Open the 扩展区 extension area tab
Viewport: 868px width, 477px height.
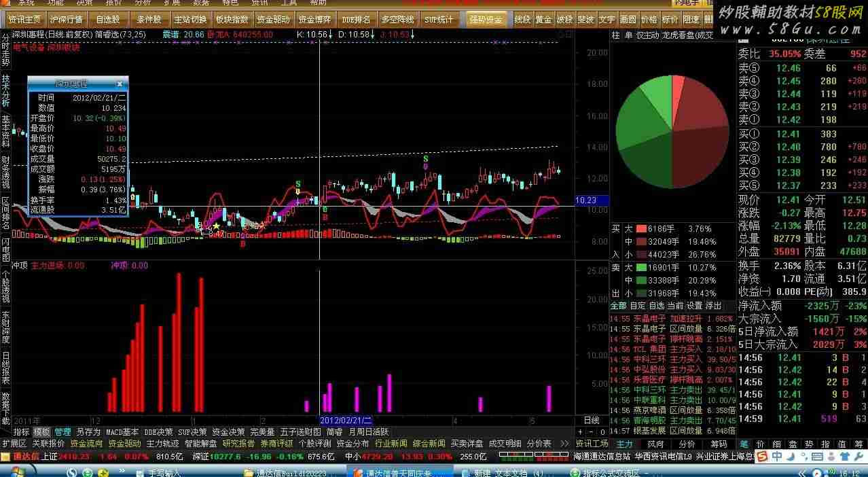pos(14,444)
